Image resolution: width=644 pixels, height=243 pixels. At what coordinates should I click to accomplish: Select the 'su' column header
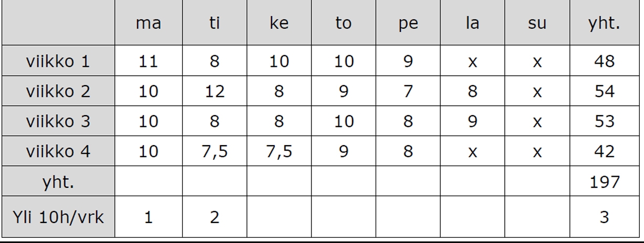pos(537,24)
